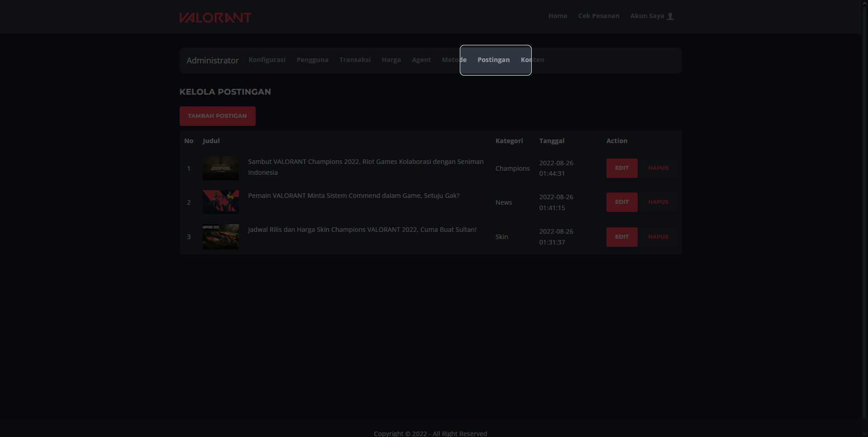This screenshot has width=868, height=437.
Task: Edit the Sambut VALORANT Champions 2022 post
Action: tap(622, 168)
